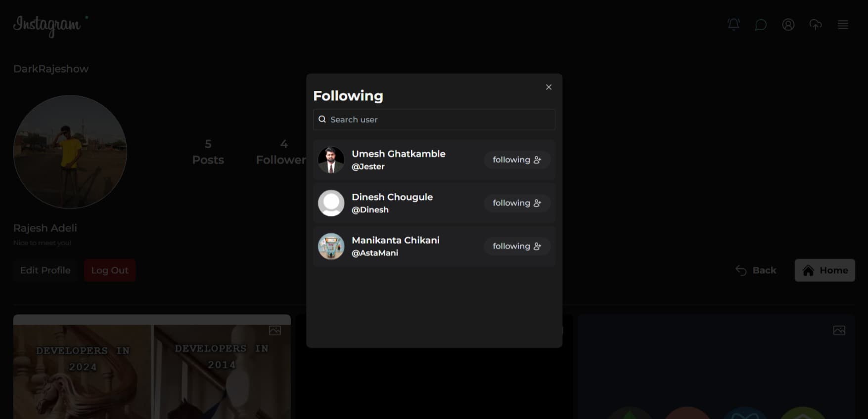
Task: Open the hamburger menu icon
Action: (843, 25)
